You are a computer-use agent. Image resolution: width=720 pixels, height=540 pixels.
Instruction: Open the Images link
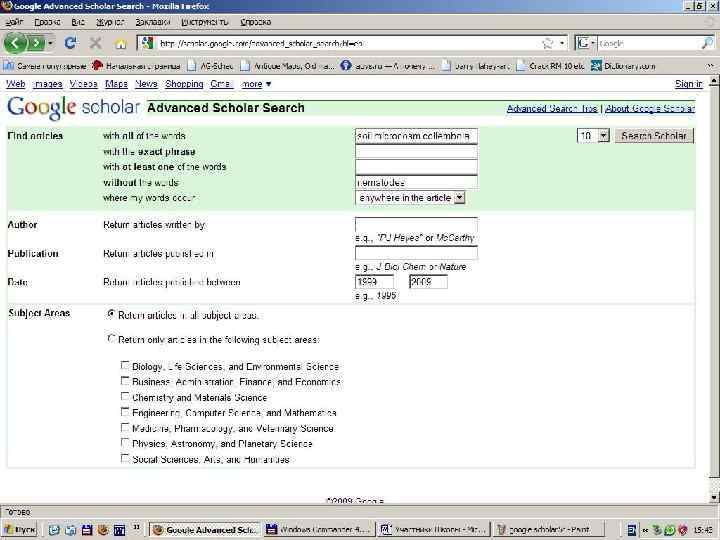pos(48,84)
